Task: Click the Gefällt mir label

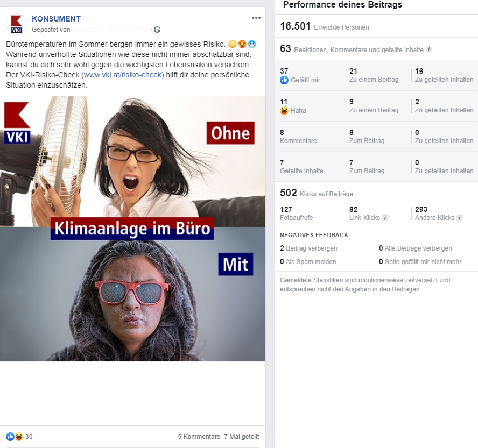Action: pos(305,80)
